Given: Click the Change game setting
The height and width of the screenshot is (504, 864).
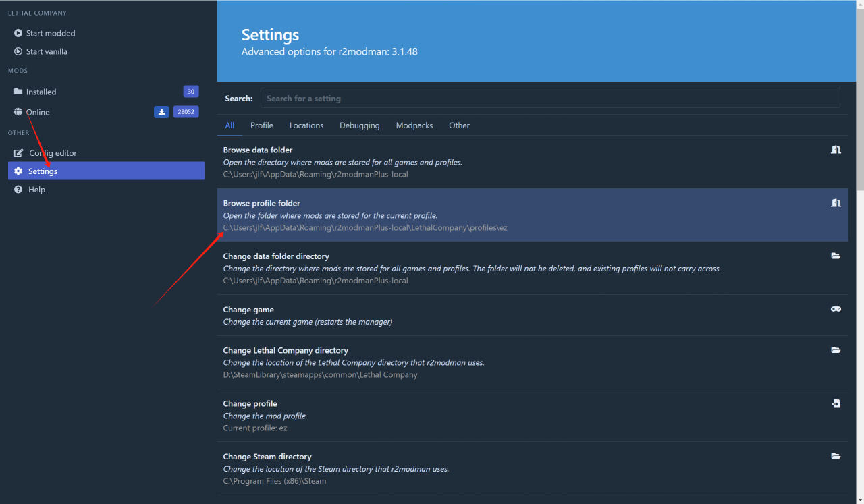Looking at the screenshot, I should [533, 316].
